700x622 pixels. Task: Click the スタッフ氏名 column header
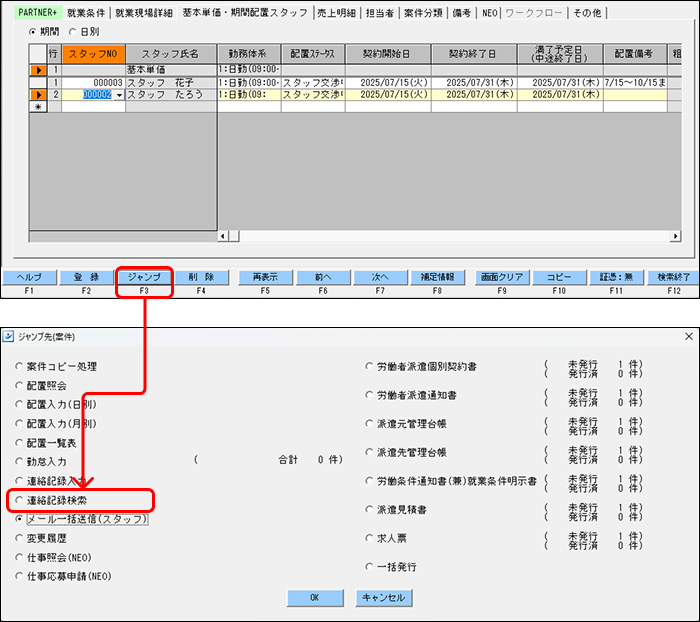click(x=171, y=54)
